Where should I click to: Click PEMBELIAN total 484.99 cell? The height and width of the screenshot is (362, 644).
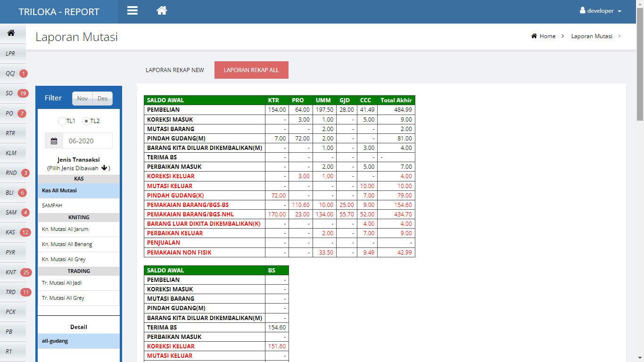click(x=396, y=110)
